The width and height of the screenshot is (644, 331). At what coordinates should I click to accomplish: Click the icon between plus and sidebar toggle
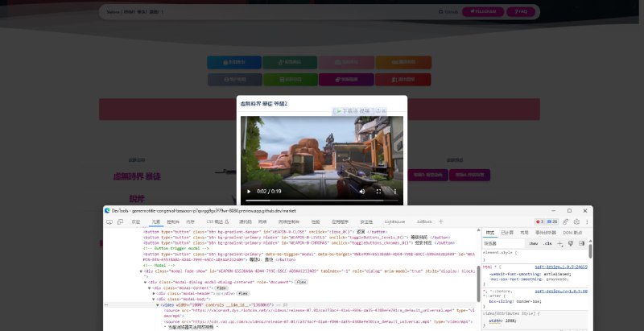coord(571,243)
